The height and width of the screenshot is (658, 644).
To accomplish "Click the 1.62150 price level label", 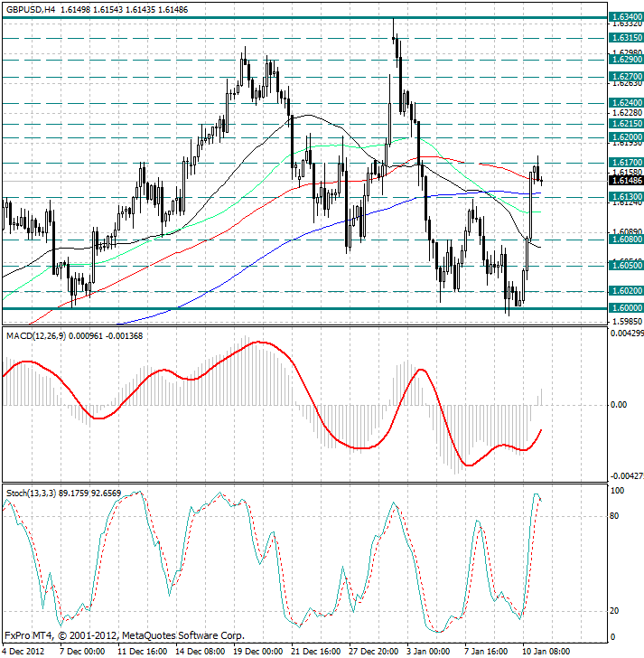I will coord(626,124).
